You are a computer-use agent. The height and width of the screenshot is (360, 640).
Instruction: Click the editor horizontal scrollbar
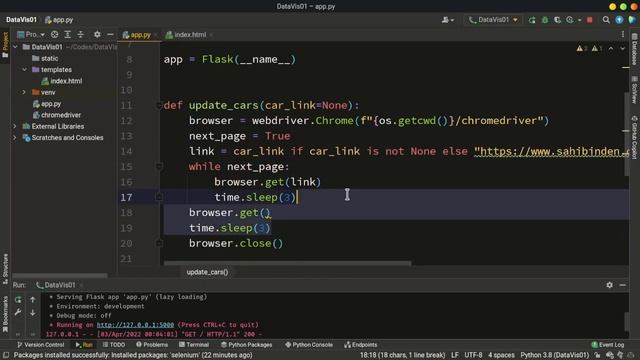288,263
